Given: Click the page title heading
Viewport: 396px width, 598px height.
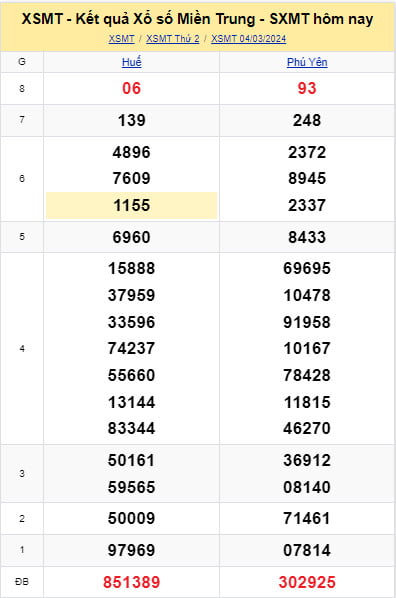Looking at the screenshot, I should point(197,19).
